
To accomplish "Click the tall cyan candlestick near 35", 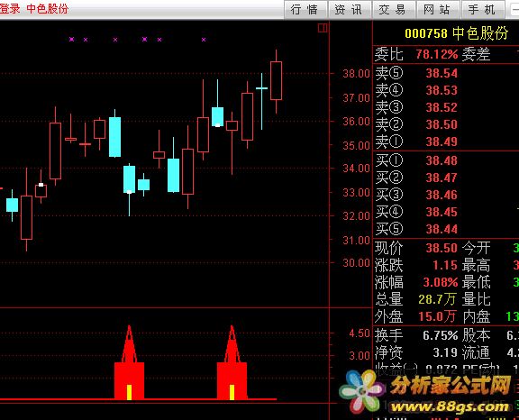I will pos(114,137).
